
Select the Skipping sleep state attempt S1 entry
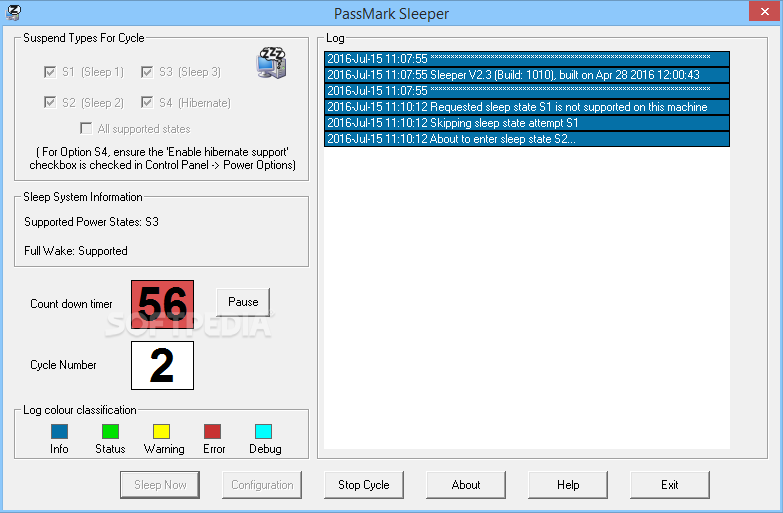(x=527, y=123)
